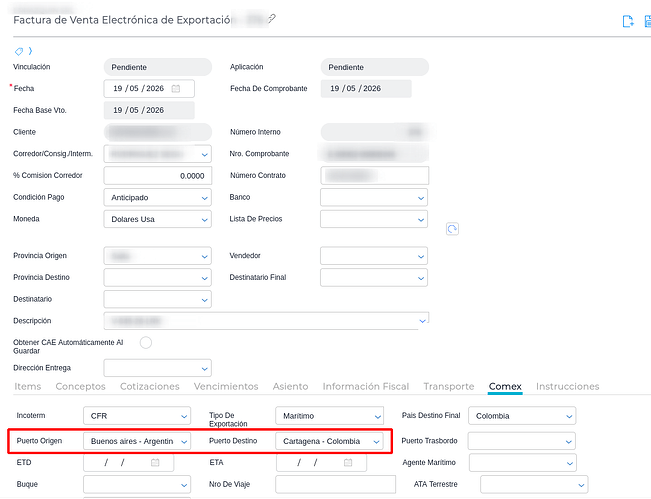Open the Agente Maritimo dropdown

coord(523,463)
